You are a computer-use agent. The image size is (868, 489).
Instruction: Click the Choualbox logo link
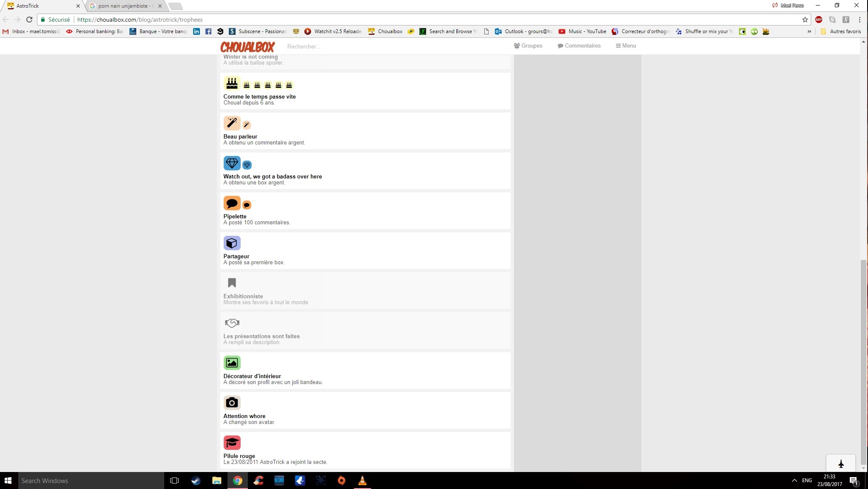point(247,46)
